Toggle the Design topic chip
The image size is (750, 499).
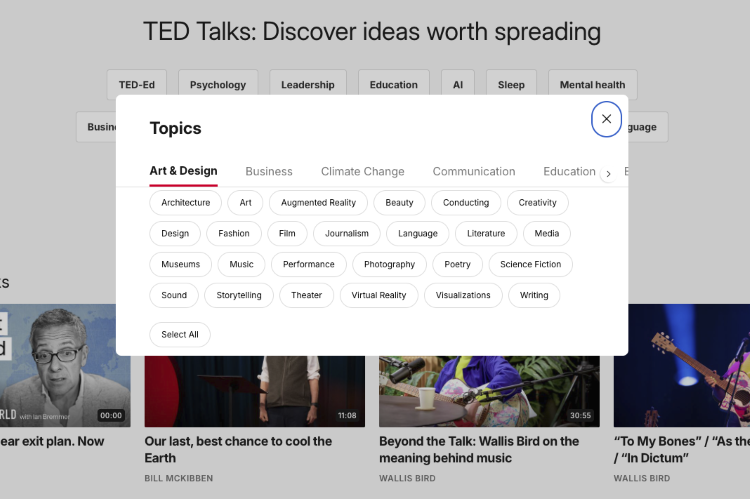pyautogui.click(x=175, y=233)
